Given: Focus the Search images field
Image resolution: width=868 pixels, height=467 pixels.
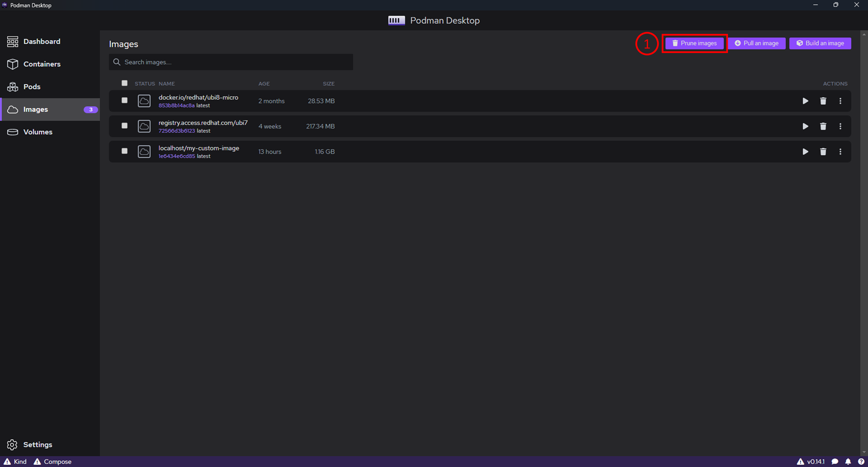Looking at the screenshot, I should coord(231,62).
